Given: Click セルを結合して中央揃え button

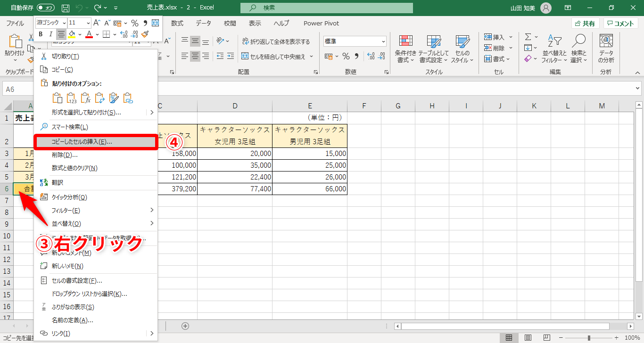Looking at the screenshot, I should tap(274, 57).
